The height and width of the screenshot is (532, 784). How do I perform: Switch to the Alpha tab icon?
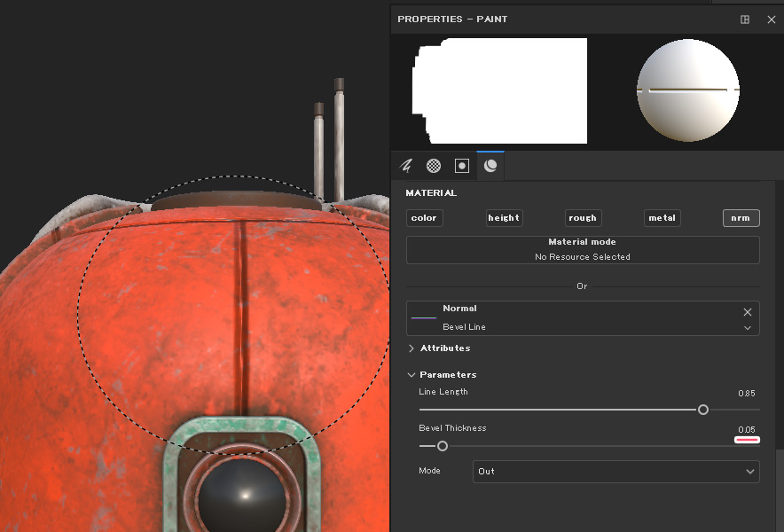(434, 166)
